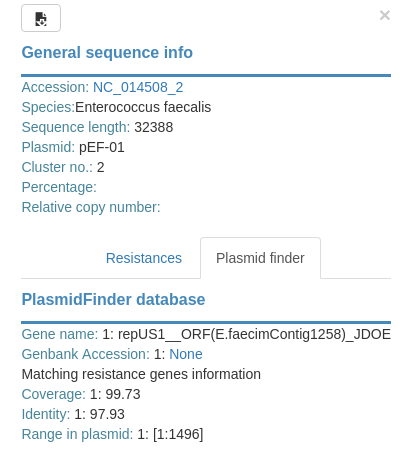Click the Cluster no. label

click(x=57, y=167)
